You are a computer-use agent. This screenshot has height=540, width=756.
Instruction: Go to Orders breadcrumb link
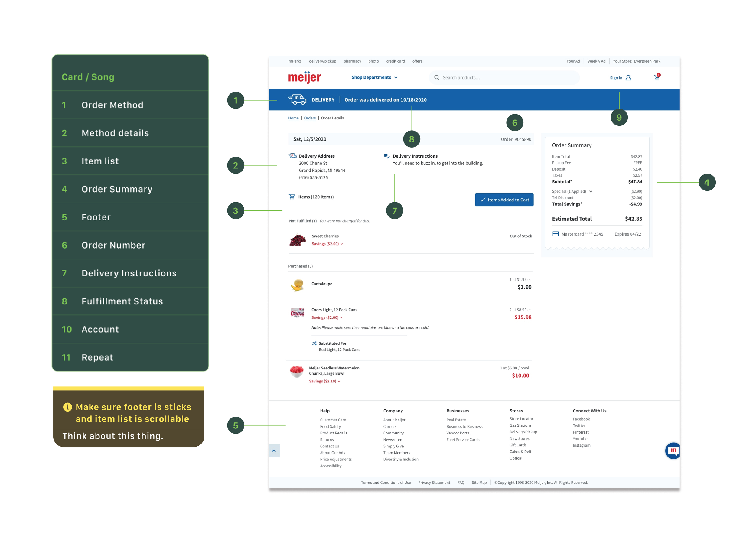[310, 118]
